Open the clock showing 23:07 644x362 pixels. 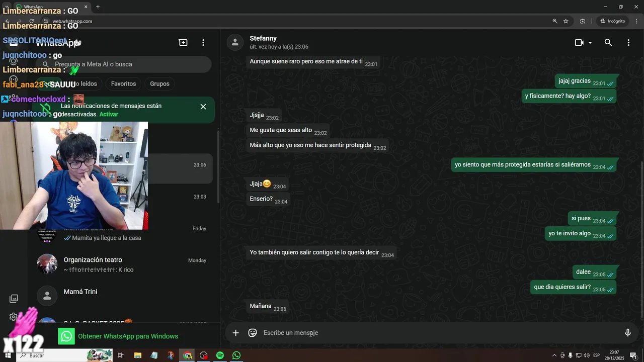[614, 355]
